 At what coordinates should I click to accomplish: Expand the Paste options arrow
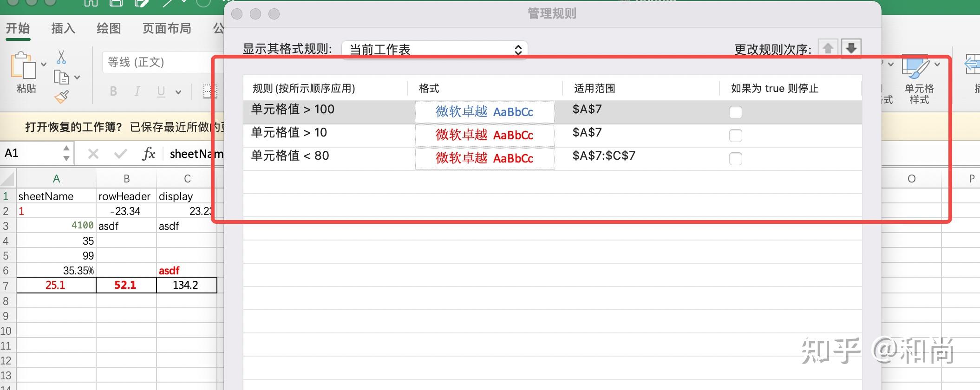point(44,65)
